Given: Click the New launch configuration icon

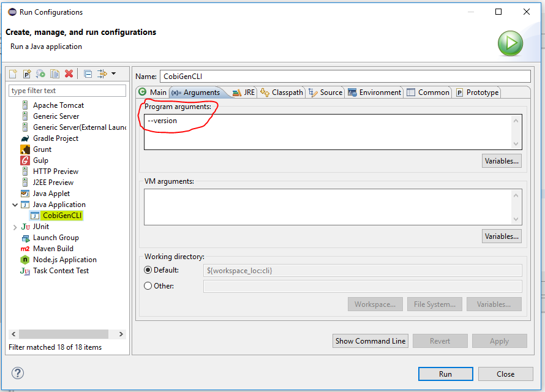Looking at the screenshot, I should (13, 73).
